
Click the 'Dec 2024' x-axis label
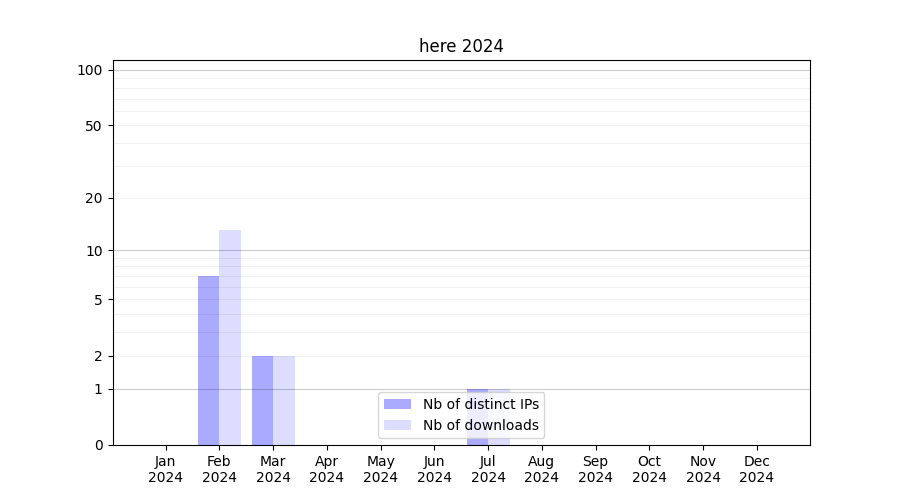pyautogui.click(x=757, y=469)
